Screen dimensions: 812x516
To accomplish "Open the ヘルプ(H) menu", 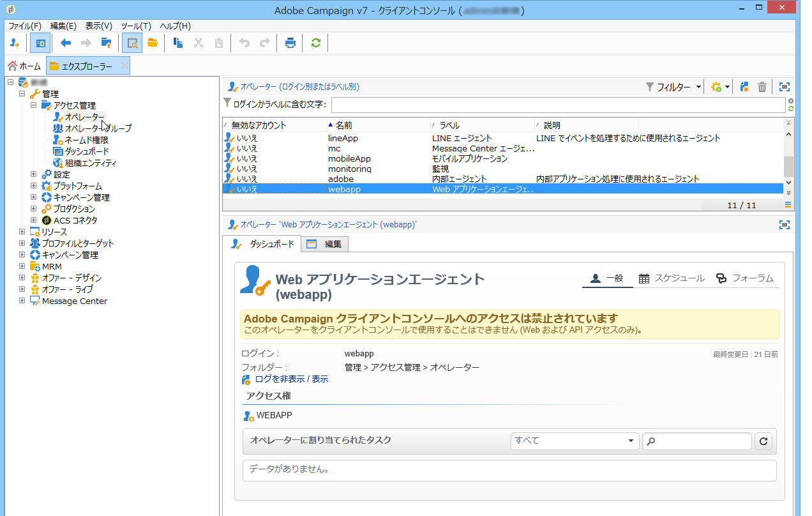I will tap(175, 26).
